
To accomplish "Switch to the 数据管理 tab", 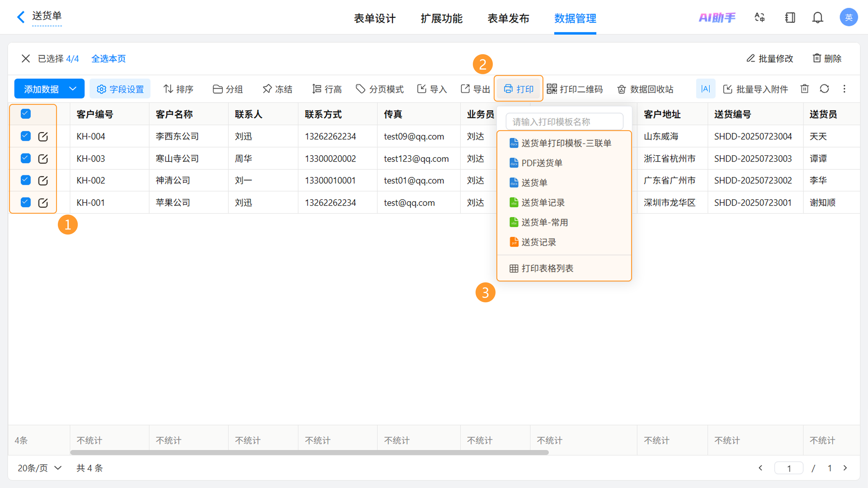I will coord(575,18).
